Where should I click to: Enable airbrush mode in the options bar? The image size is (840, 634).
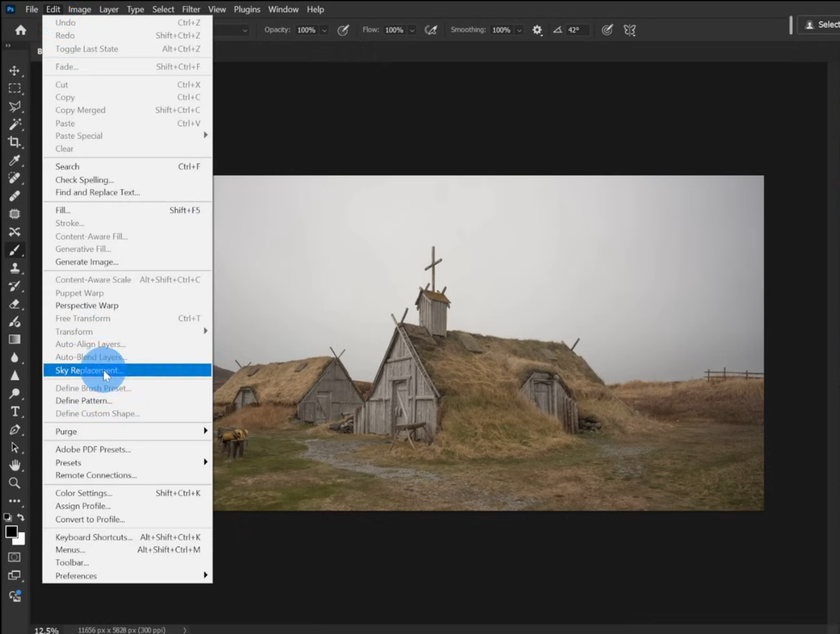pos(430,30)
